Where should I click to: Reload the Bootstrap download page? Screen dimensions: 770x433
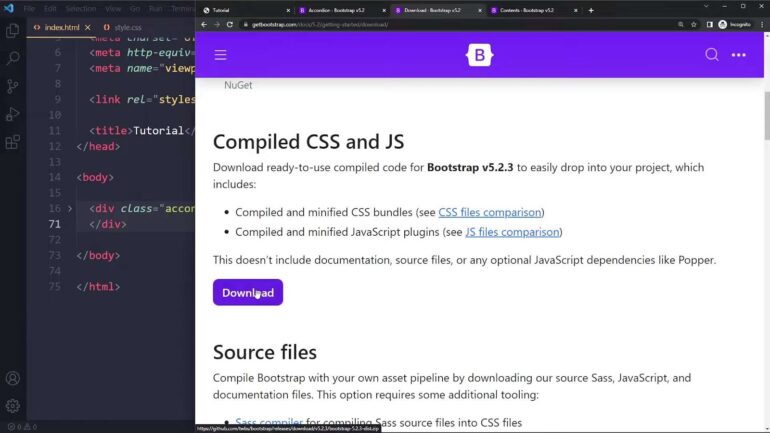coord(230,25)
